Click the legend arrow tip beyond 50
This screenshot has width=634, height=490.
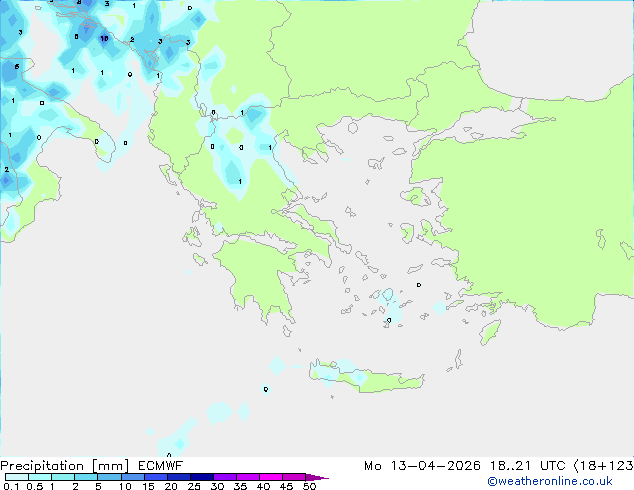(318, 477)
